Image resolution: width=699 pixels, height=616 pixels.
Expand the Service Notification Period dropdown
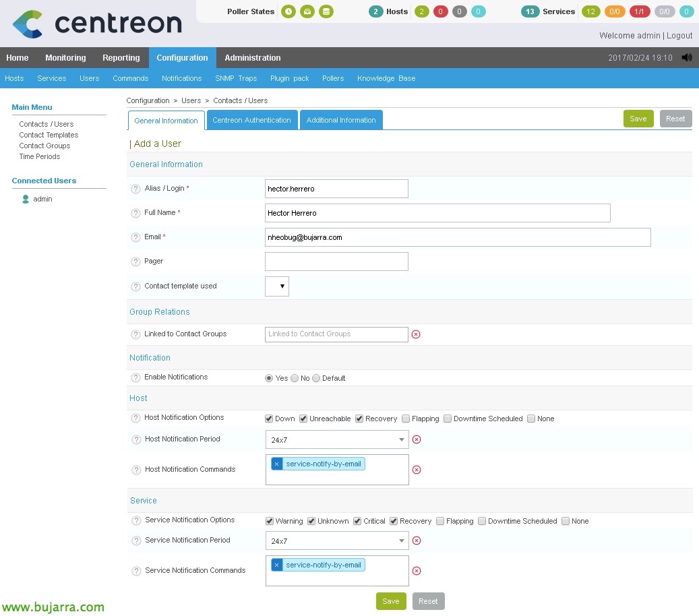(337, 541)
